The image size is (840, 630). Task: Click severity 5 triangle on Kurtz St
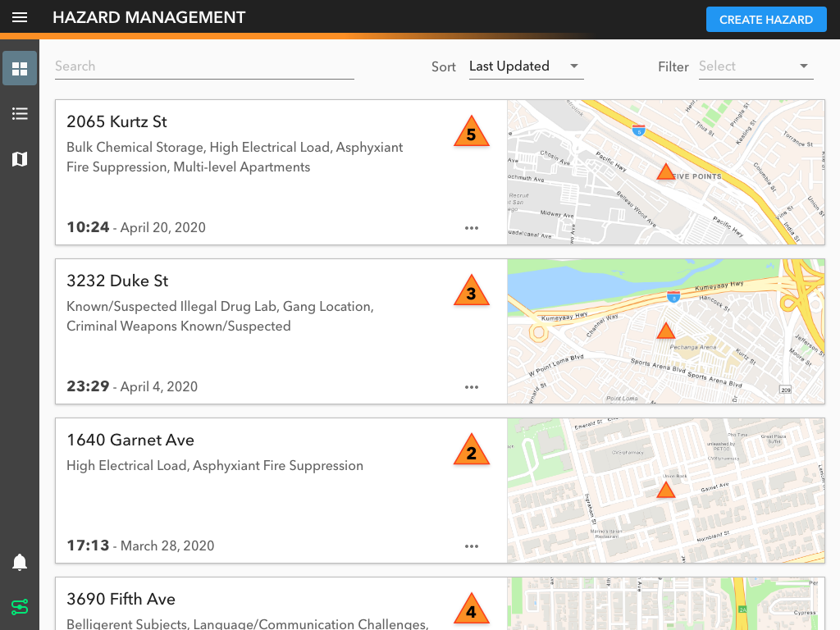point(472,132)
